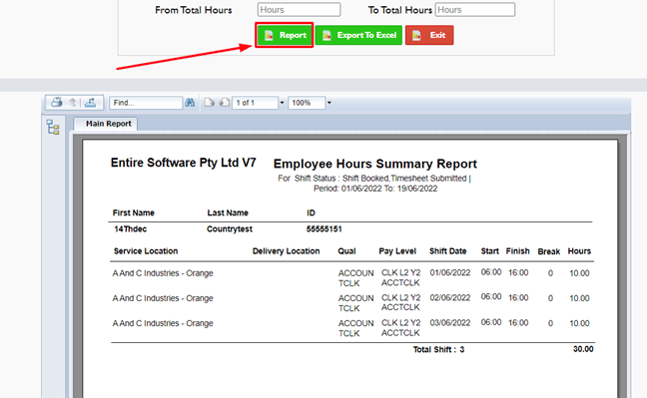The height and width of the screenshot is (398, 647).
Task: Click the employee ID '55555151'
Action: pyautogui.click(x=324, y=229)
